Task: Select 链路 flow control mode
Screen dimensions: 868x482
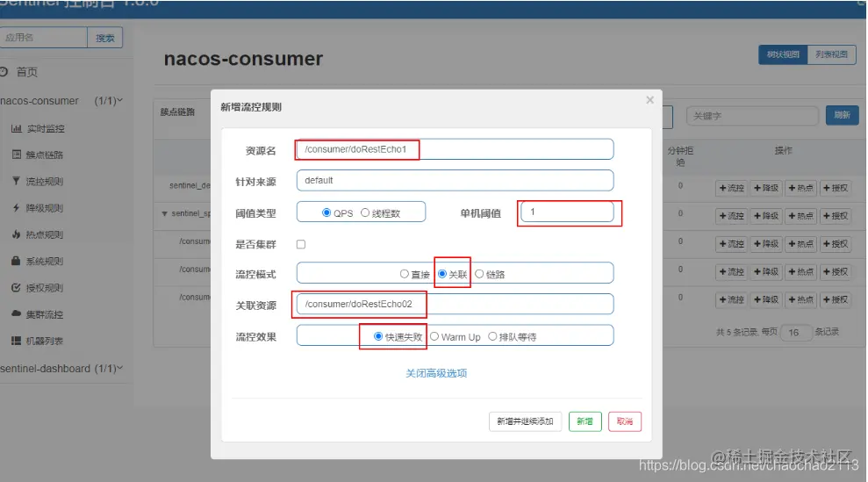Action: [x=479, y=274]
